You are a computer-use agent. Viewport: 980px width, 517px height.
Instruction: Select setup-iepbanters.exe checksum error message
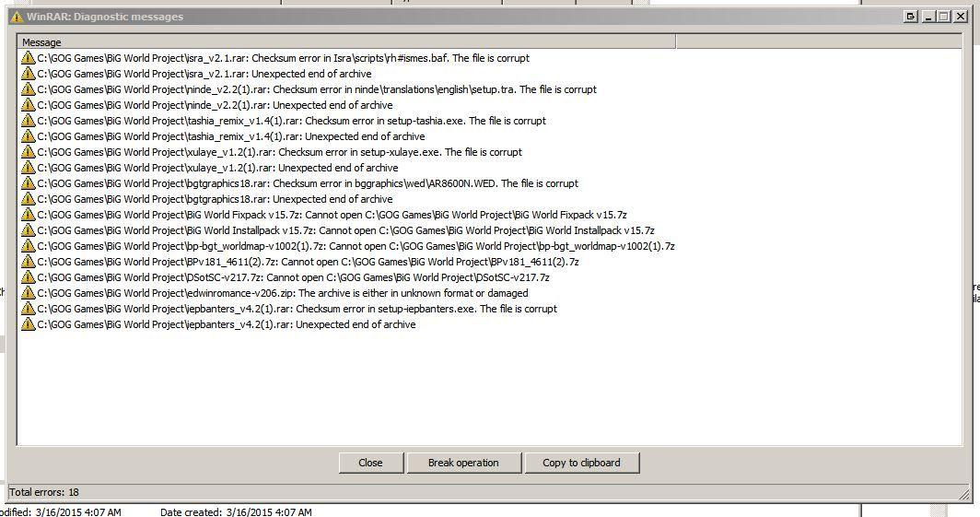point(297,309)
